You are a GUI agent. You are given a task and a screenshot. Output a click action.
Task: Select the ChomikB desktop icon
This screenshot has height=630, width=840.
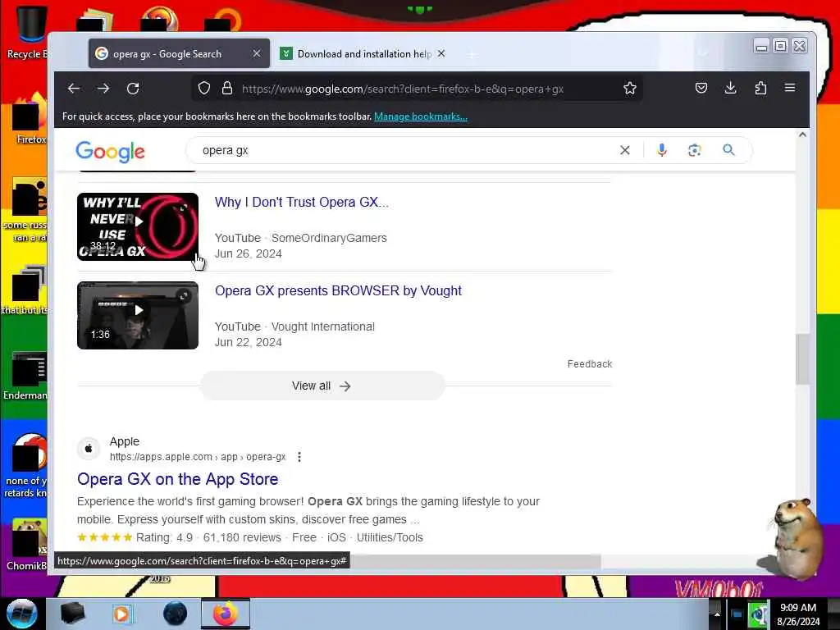27,545
